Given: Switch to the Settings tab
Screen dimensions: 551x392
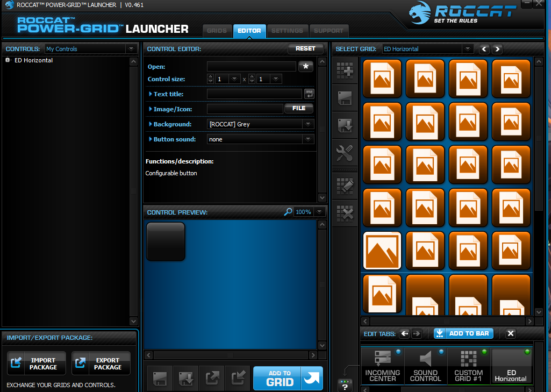Looking at the screenshot, I should (x=287, y=31).
